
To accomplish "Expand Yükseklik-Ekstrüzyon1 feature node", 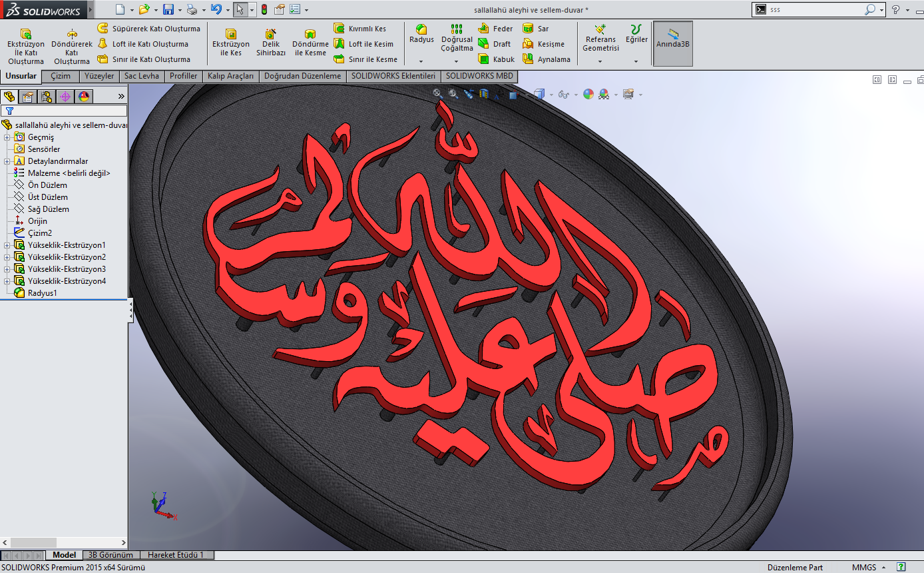I will (7, 245).
